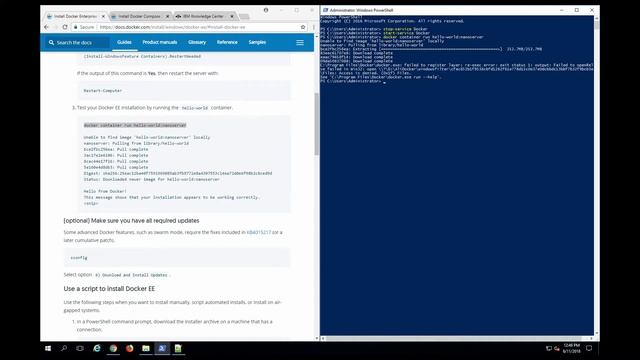Click the PowerShell command prompt line

pos(352,81)
